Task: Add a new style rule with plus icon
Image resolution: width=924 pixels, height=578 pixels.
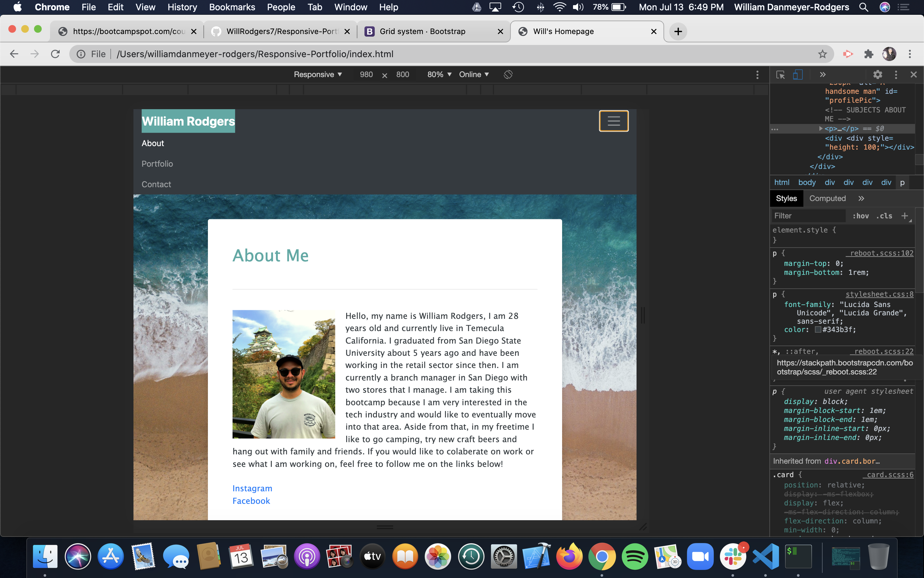Action: [x=904, y=216]
